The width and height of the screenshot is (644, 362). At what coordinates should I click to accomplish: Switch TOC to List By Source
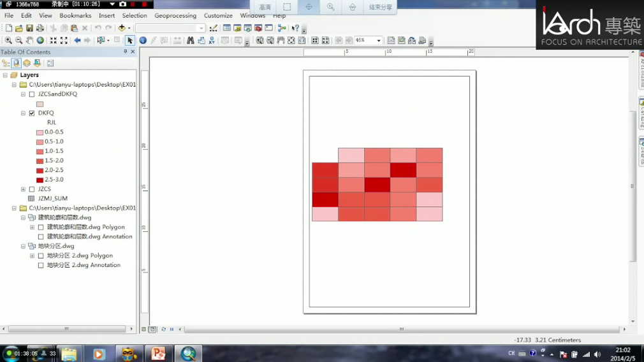[x=16, y=63]
